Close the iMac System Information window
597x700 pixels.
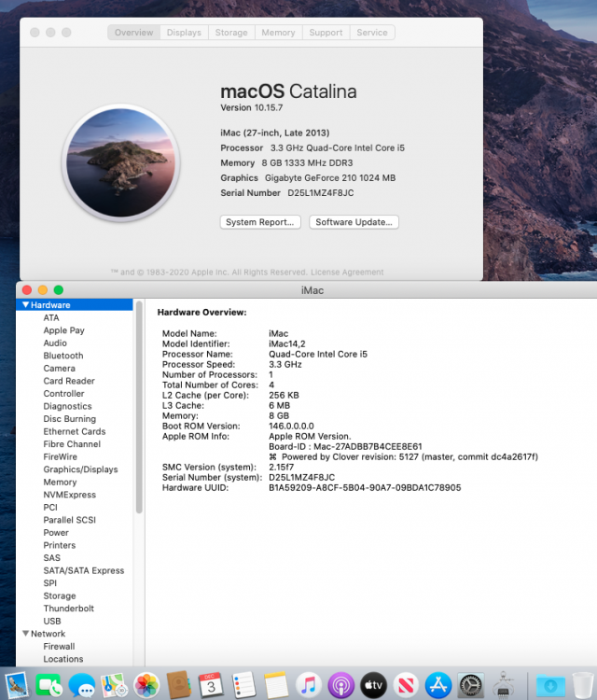tap(27, 290)
